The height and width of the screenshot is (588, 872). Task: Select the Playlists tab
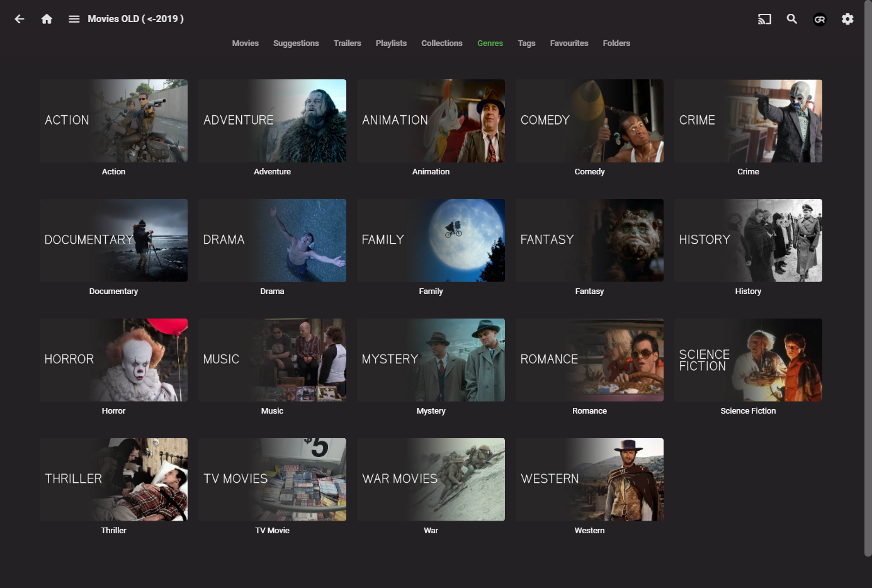[391, 43]
